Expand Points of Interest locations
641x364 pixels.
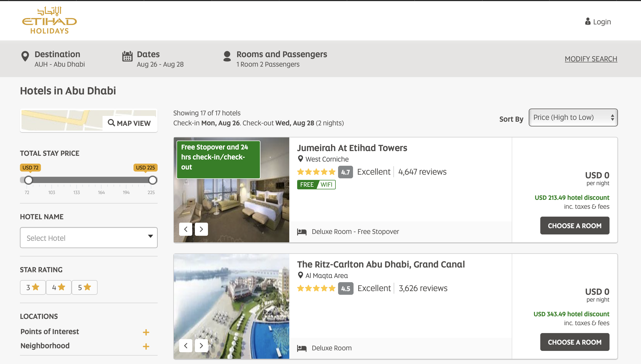[146, 332]
